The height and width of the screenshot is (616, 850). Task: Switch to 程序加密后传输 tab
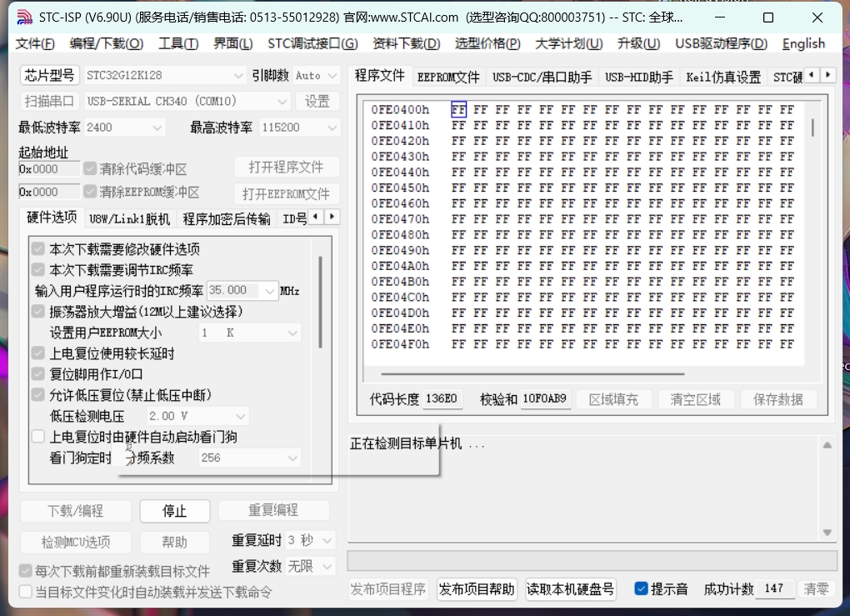click(x=227, y=219)
